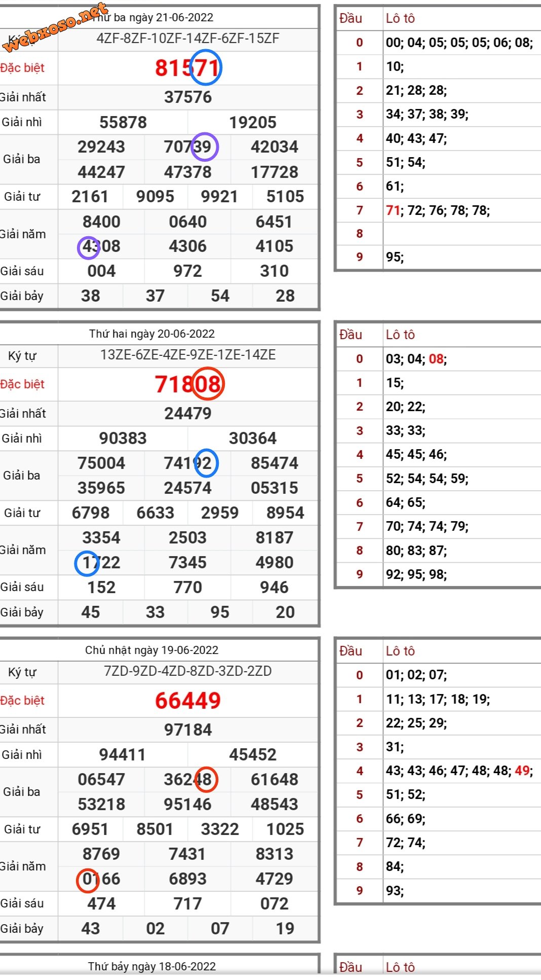Select third prize number 47378

click(x=188, y=172)
